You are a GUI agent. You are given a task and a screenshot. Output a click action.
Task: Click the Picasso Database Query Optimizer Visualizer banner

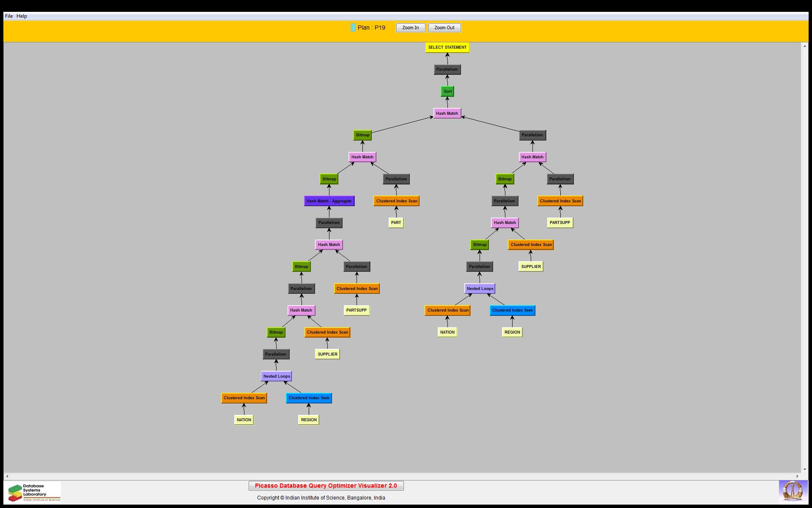point(326,486)
